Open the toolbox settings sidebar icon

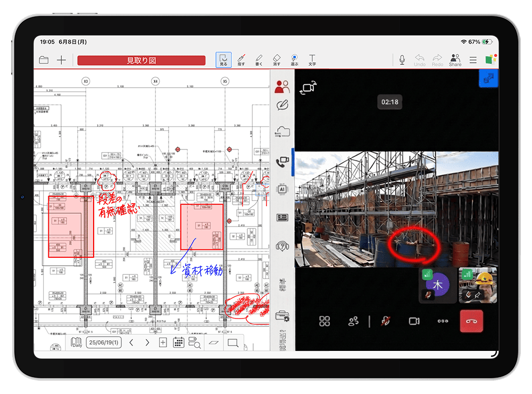(282, 316)
